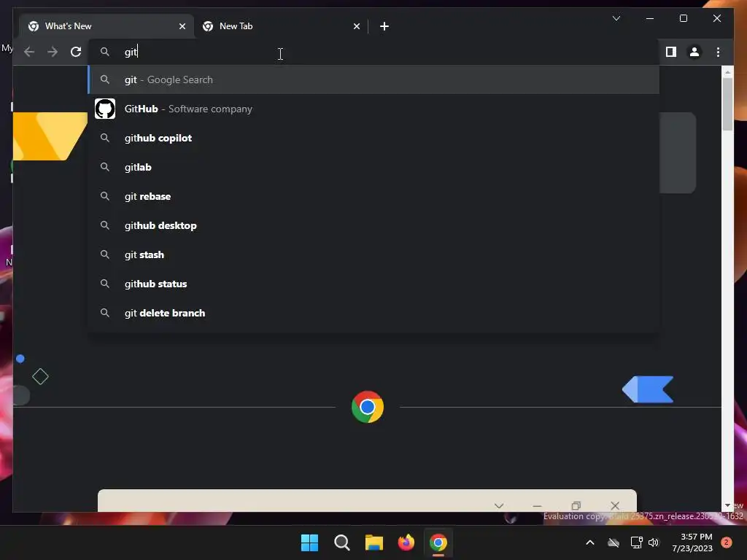The height and width of the screenshot is (560, 747).
Task: Click the address bar containing 'git'
Action: 374,52
